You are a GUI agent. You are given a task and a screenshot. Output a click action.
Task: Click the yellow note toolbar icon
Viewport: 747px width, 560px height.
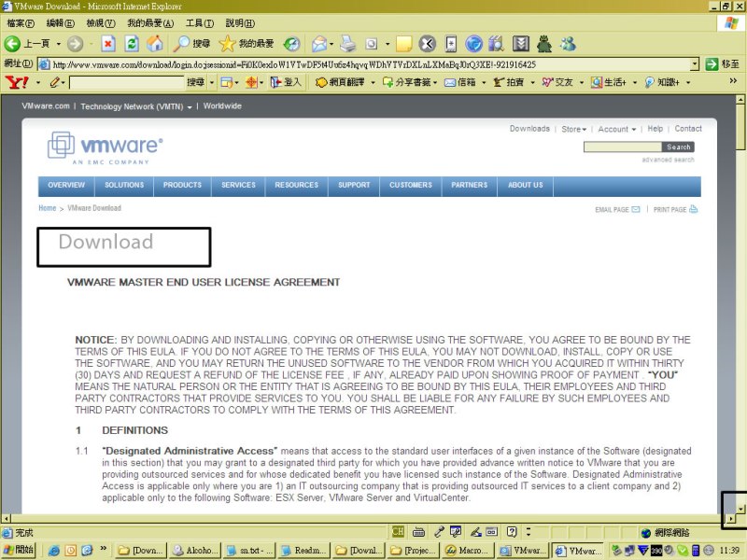coord(403,44)
